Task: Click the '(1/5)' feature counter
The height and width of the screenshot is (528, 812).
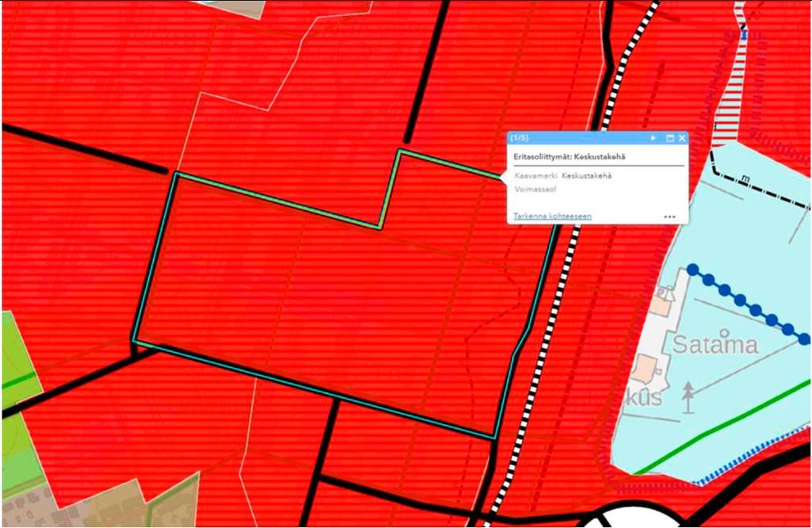Action: coord(519,137)
